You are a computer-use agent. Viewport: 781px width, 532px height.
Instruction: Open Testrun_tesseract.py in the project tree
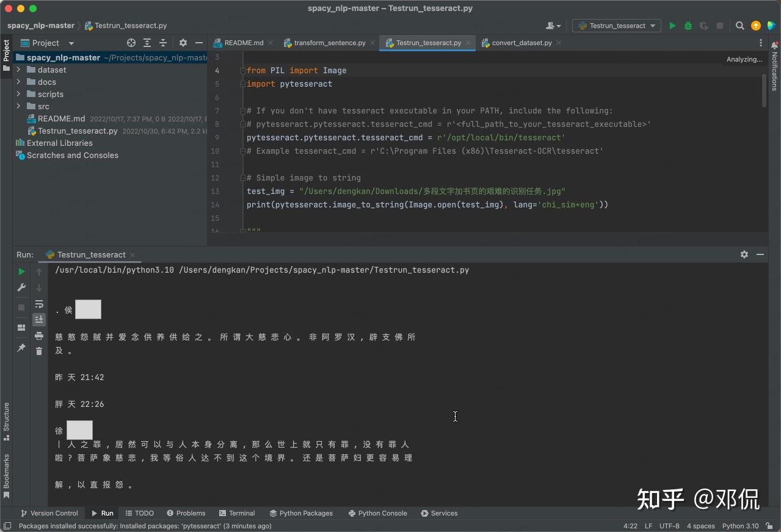78,131
